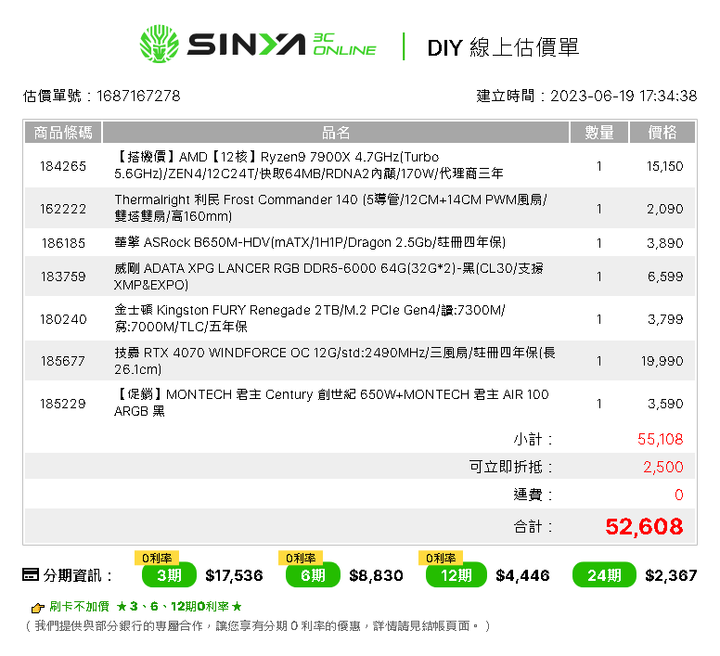
Task: Click the DIY 線上估價單 title
Action: coord(503,48)
